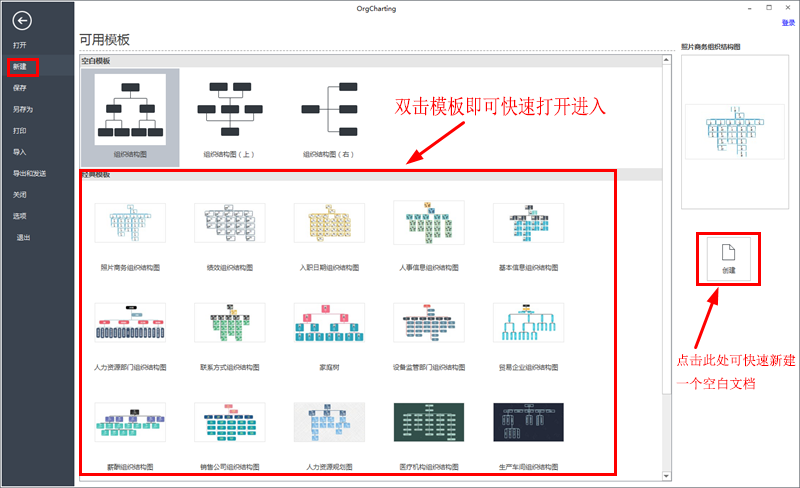Pick the 绩效组织结构图 template
This screenshot has width=800, height=488.
229,224
